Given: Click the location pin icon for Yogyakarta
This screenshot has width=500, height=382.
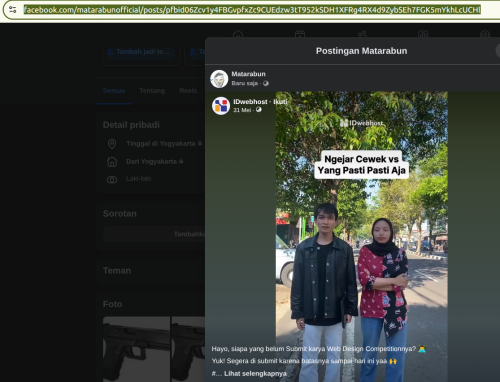Looking at the screenshot, I should point(112,144).
